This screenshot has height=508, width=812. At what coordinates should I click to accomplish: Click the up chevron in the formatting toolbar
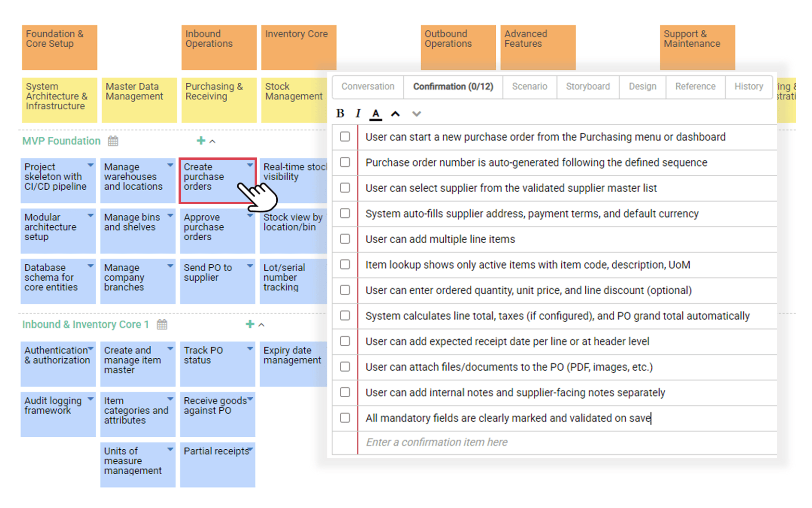click(395, 114)
